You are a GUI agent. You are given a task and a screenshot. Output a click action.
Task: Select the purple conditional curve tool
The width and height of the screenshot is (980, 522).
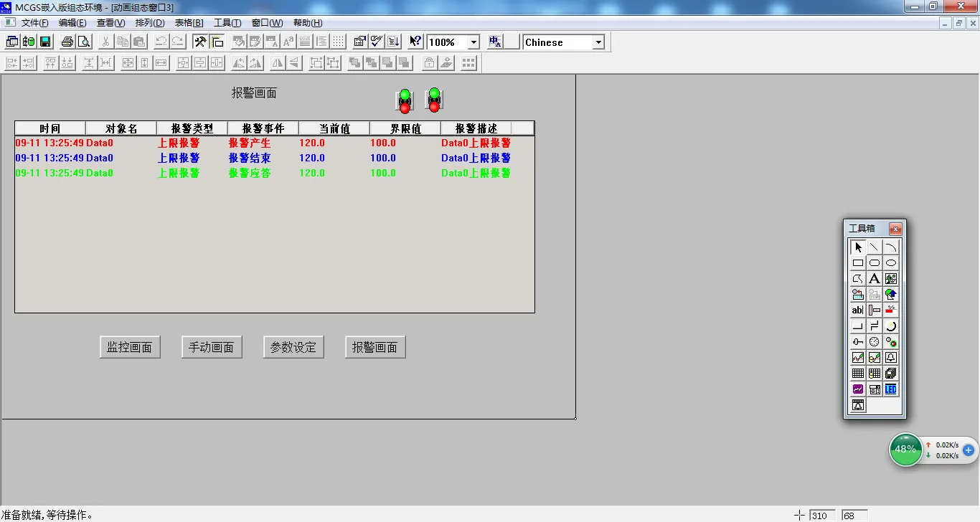[858, 389]
